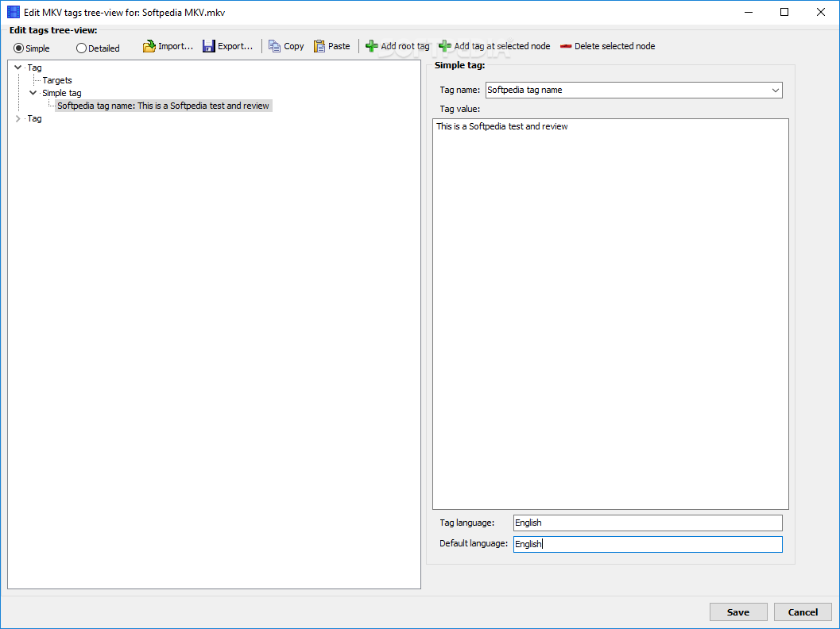The image size is (840, 629).
Task: Click into the Tag value text area
Action: pyautogui.click(x=610, y=314)
